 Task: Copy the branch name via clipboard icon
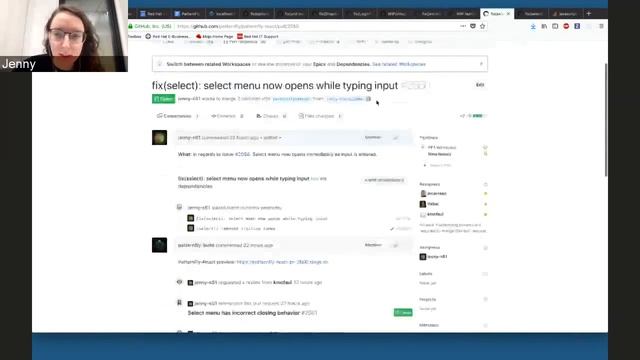point(368,99)
